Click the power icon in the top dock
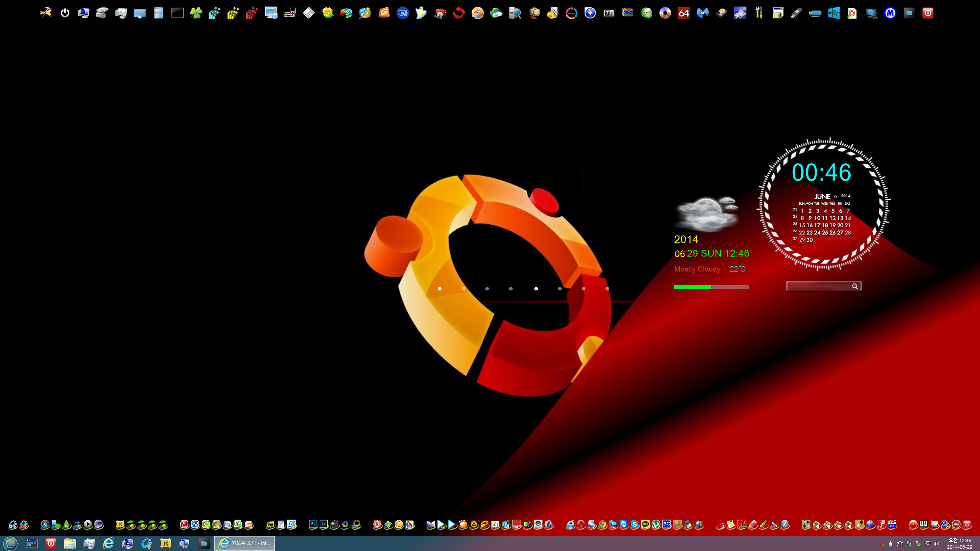The height and width of the screenshot is (551, 980). (x=65, y=13)
